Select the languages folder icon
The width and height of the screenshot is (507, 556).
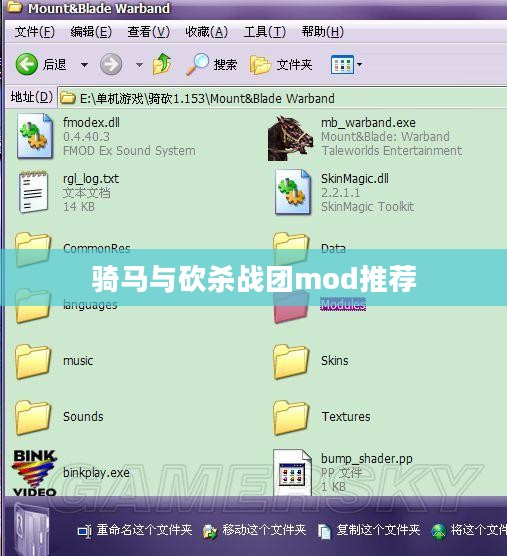[33, 306]
